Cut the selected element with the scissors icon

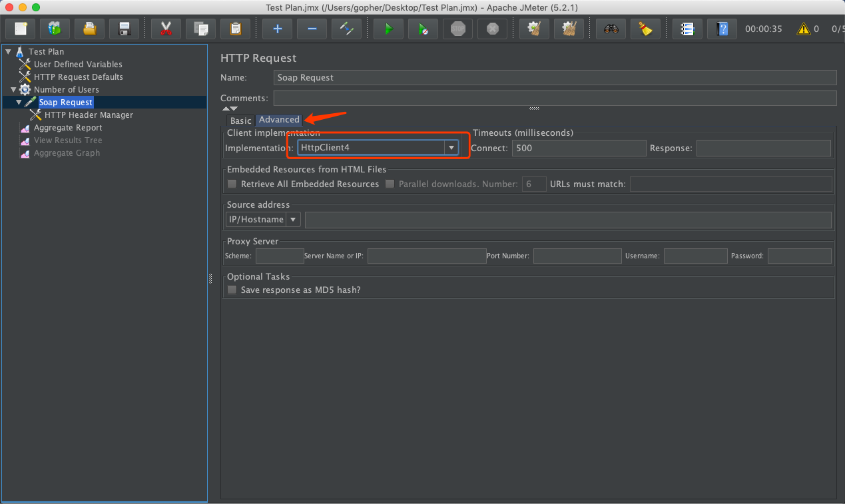(166, 29)
